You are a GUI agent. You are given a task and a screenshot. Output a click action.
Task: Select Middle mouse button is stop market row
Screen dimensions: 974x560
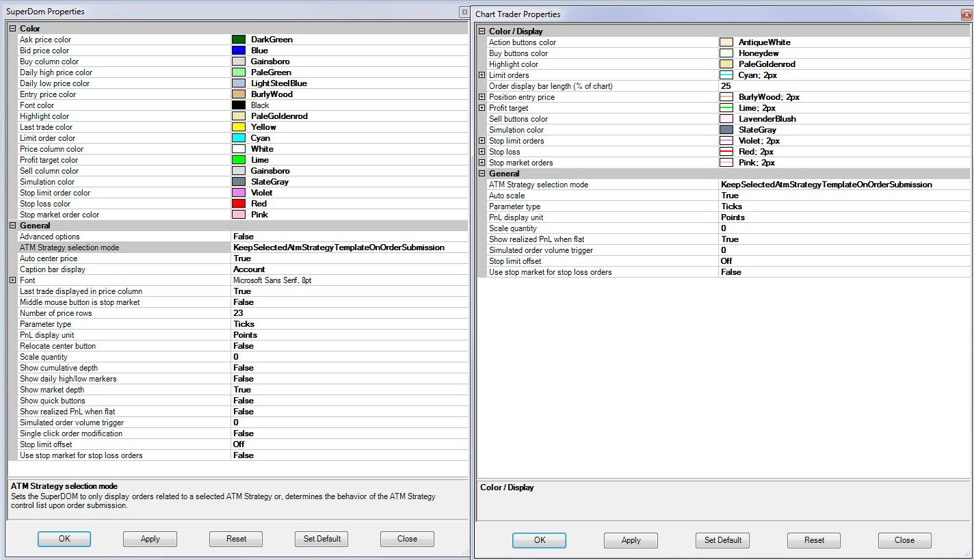(x=242, y=302)
